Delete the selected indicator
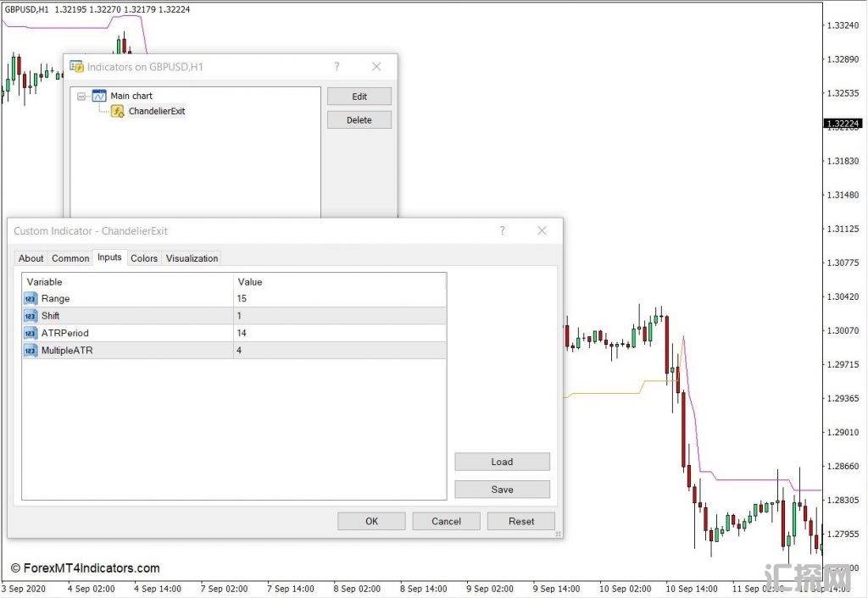 point(359,120)
